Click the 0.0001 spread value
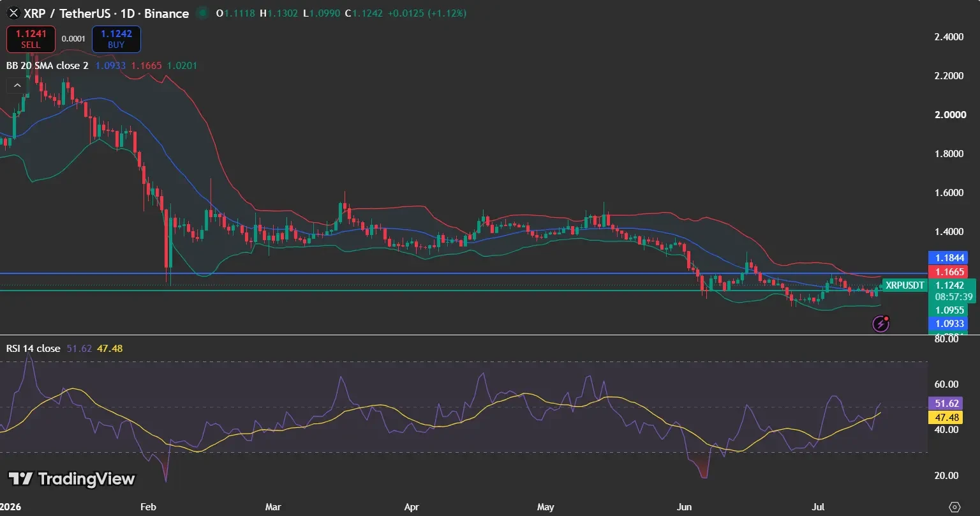 (x=73, y=39)
